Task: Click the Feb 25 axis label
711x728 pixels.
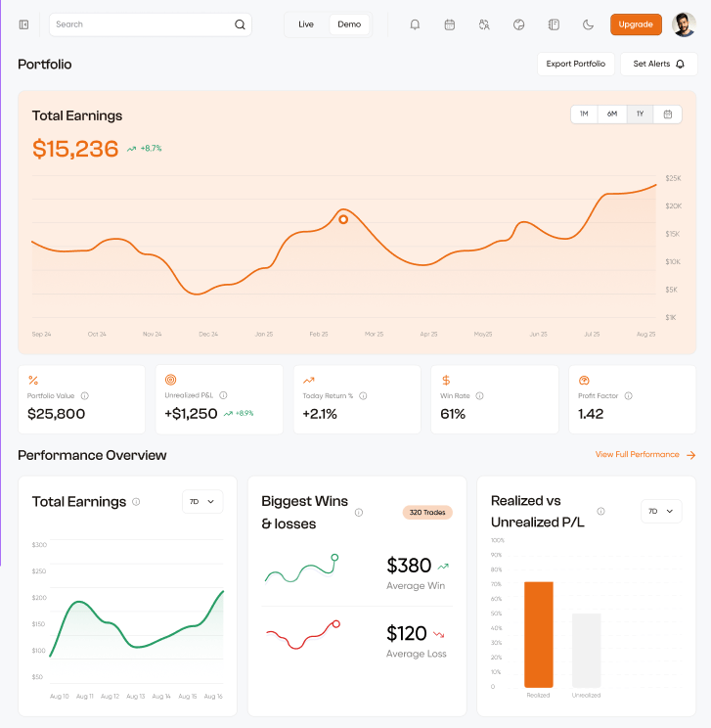Action: point(319,335)
